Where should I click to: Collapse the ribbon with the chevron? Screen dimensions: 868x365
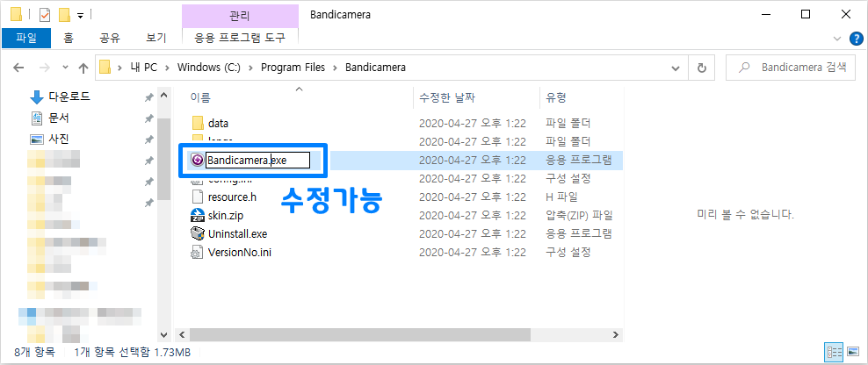coord(837,38)
